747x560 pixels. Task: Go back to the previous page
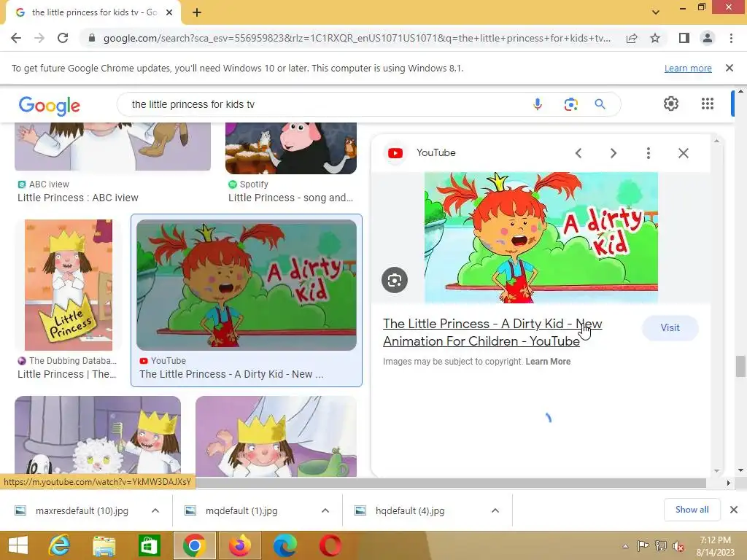[16, 38]
